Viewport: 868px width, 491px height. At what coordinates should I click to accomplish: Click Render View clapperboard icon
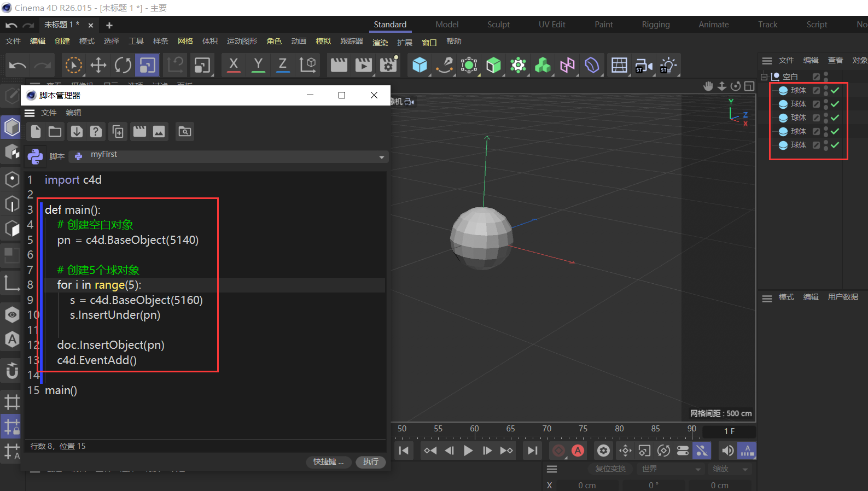(339, 66)
